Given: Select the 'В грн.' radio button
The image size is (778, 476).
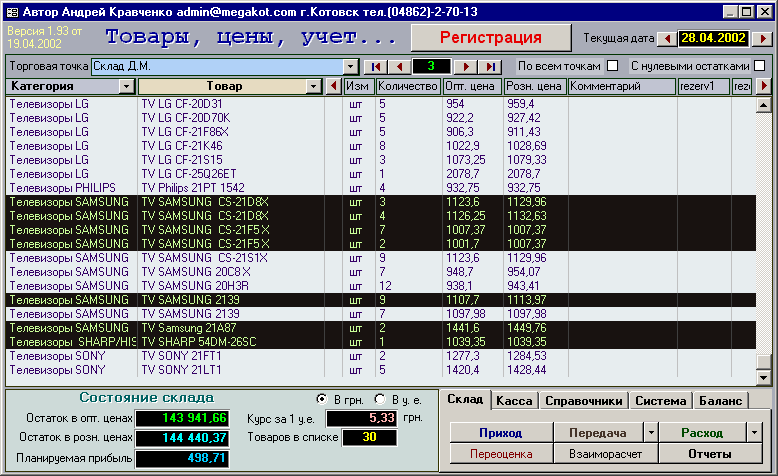Looking at the screenshot, I should [x=322, y=399].
